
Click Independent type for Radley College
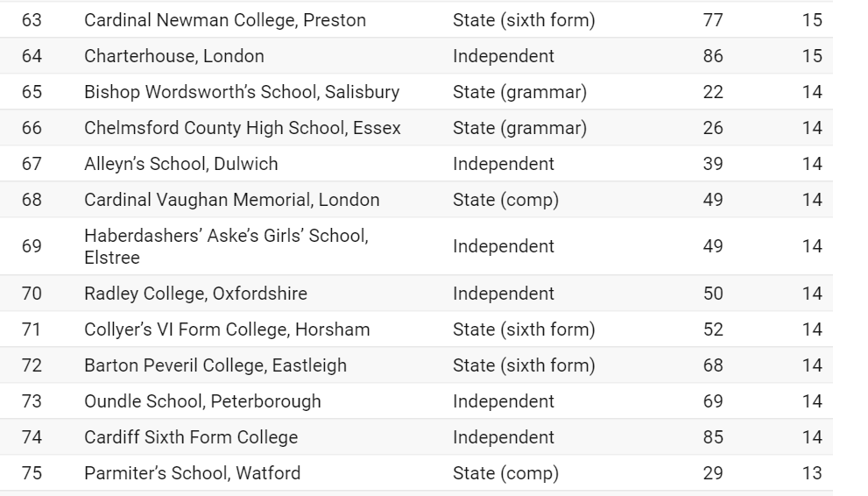coord(504,294)
